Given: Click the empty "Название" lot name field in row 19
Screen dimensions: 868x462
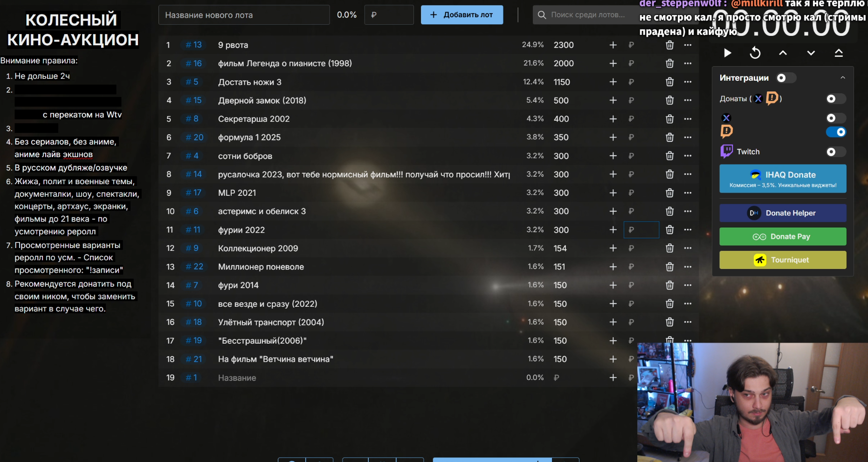Looking at the screenshot, I should (364, 378).
